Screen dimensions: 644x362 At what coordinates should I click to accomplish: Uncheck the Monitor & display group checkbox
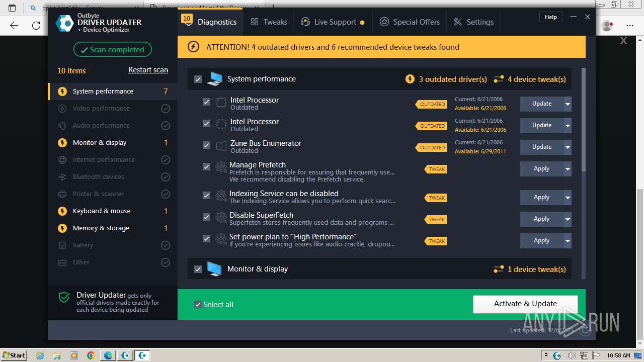(198, 269)
